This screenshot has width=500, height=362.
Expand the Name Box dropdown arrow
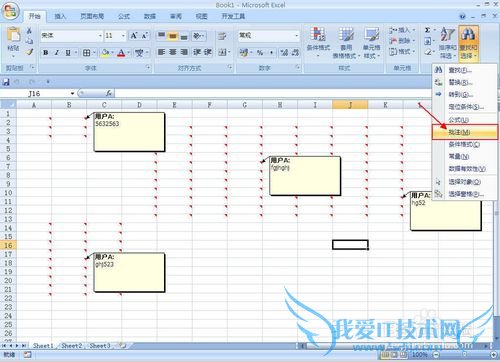72,94
